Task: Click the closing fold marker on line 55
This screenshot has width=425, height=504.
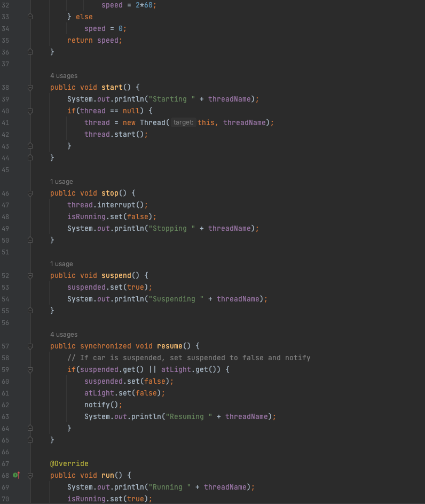Action: 30,311
